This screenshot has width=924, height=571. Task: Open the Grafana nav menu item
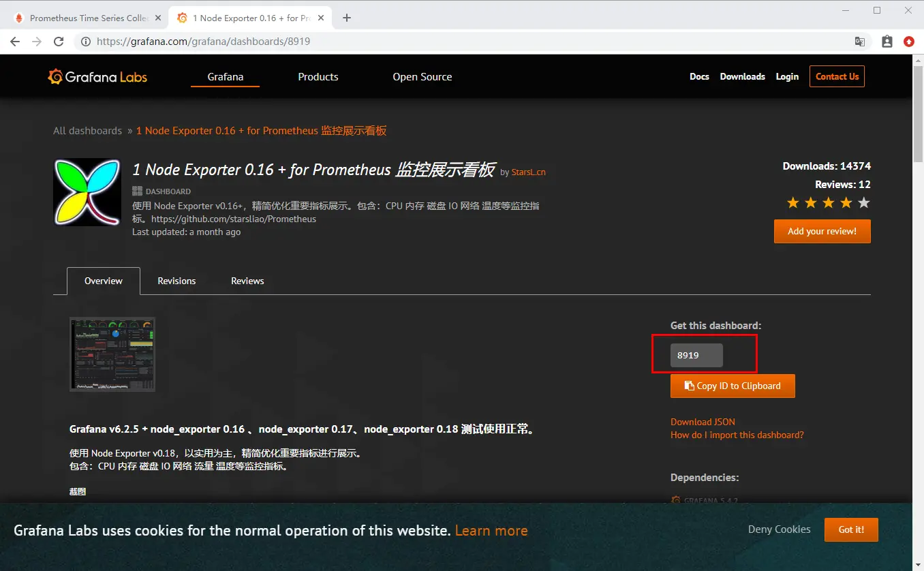(226, 77)
